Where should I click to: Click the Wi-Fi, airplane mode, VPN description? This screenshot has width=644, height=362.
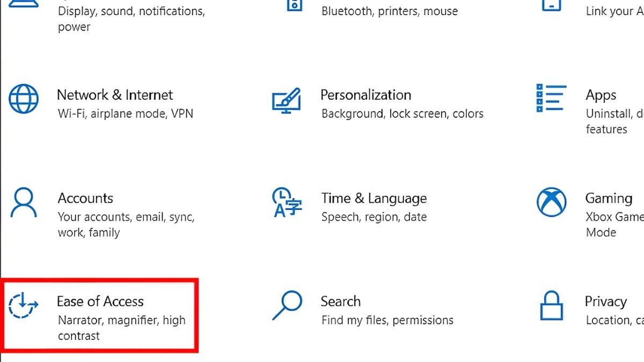125,113
